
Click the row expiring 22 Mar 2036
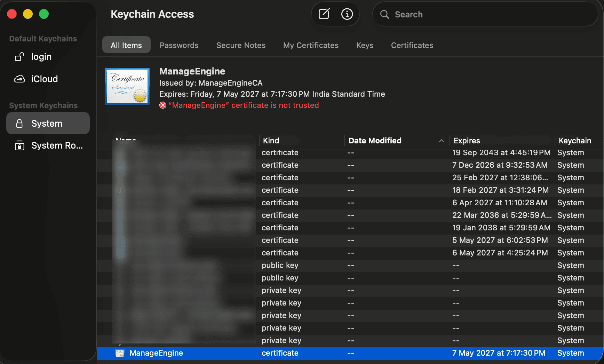tap(350, 215)
